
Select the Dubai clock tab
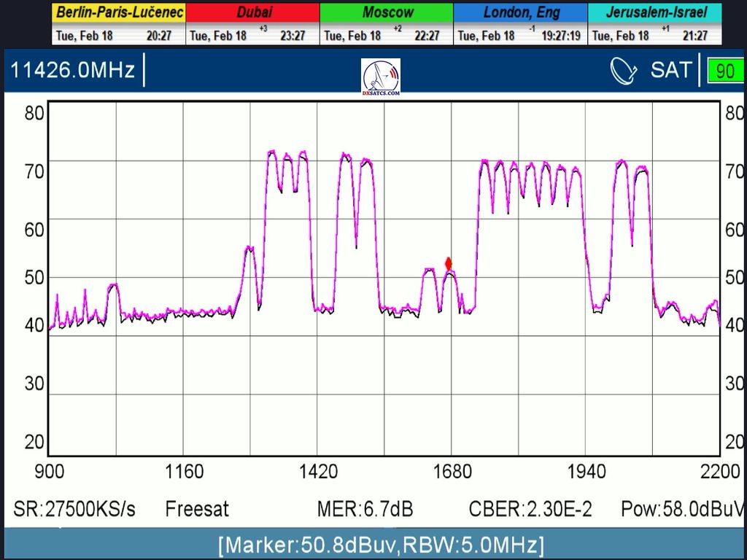(x=252, y=12)
